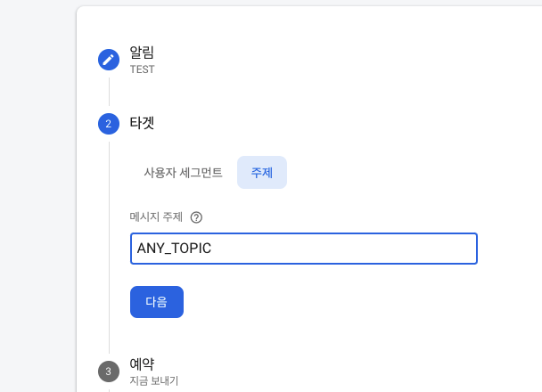
Task: Select the step 2 number circle
Action: 109,124
